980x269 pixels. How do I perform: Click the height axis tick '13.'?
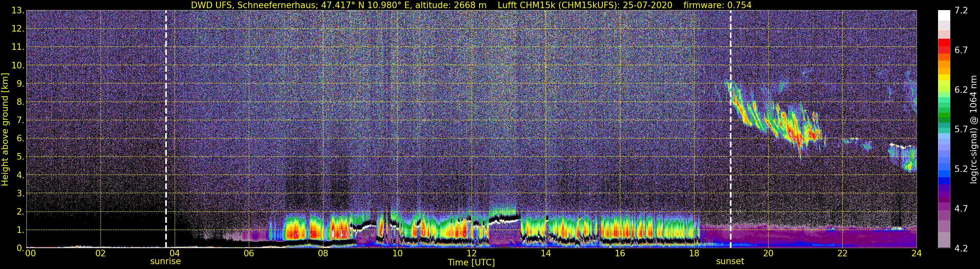click(18, 11)
